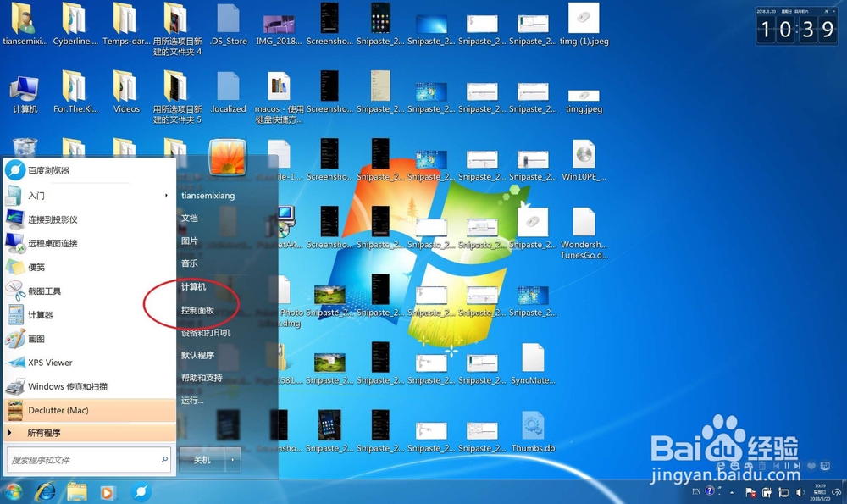Click the blue help question mark tray icon
This screenshot has width=847, height=504.
710,490
